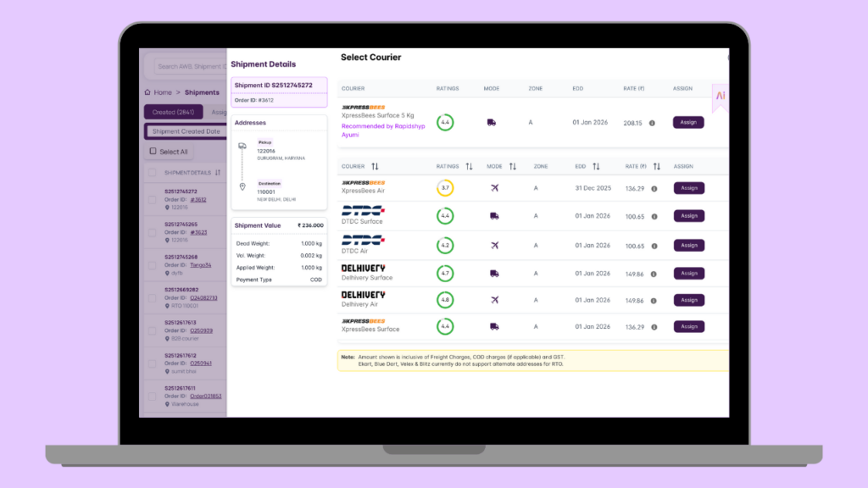This screenshot has height=488, width=868.
Task: Click the XpressBees Air plane mode icon
Action: tap(494, 188)
